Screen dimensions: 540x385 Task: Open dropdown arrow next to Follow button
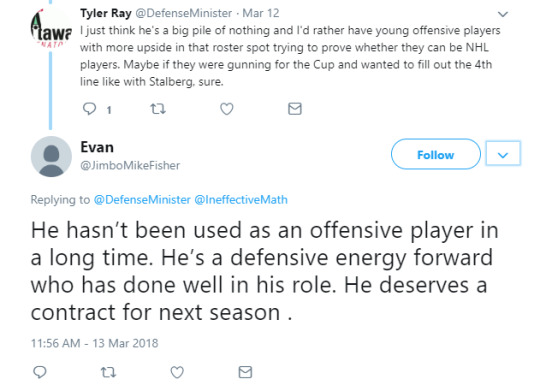(503, 154)
